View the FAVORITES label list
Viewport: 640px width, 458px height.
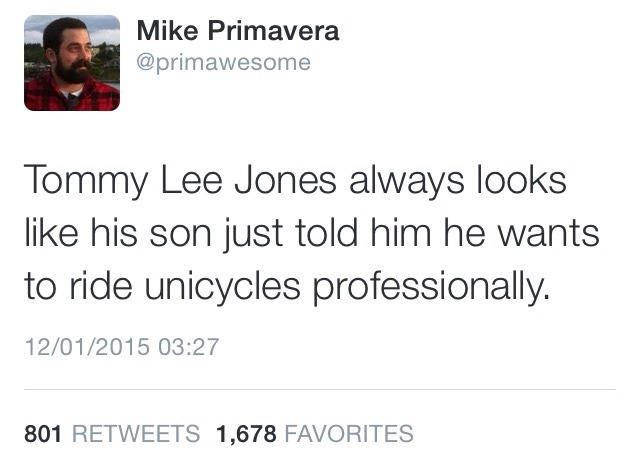(349, 433)
